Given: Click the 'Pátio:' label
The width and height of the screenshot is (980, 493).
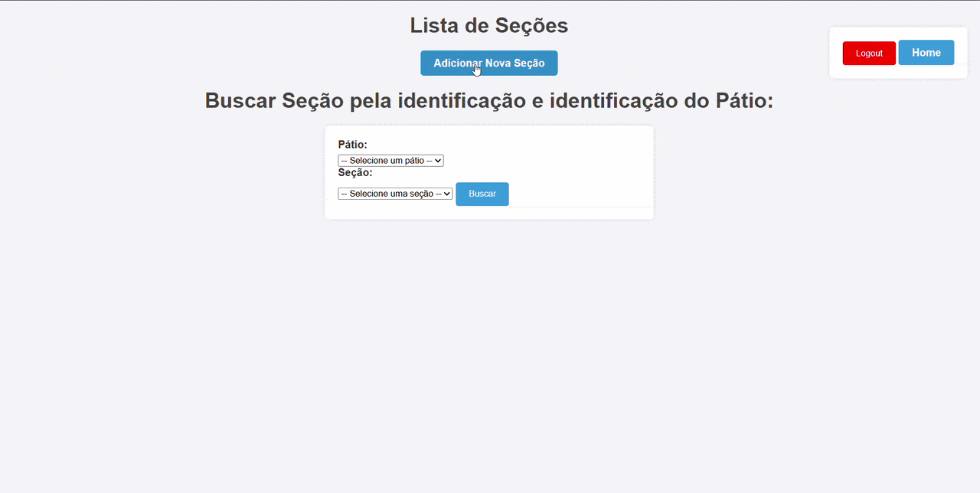Looking at the screenshot, I should pos(353,144).
